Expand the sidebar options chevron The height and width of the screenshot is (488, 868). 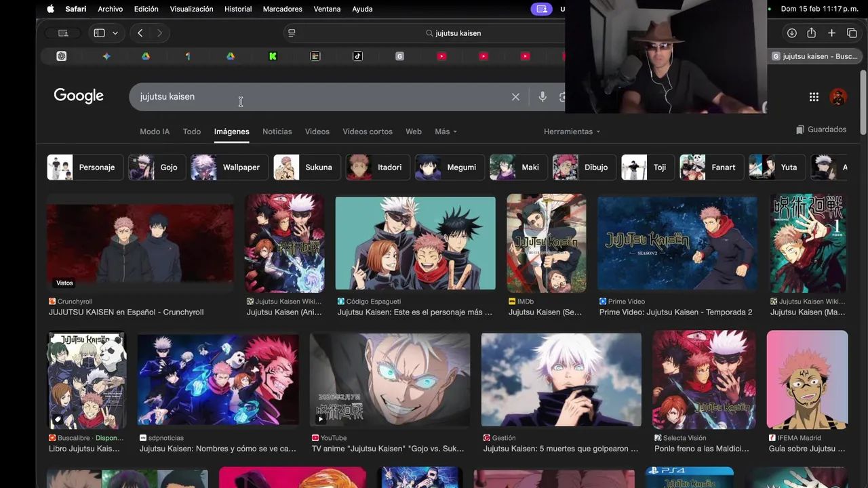pyautogui.click(x=115, y=33)
